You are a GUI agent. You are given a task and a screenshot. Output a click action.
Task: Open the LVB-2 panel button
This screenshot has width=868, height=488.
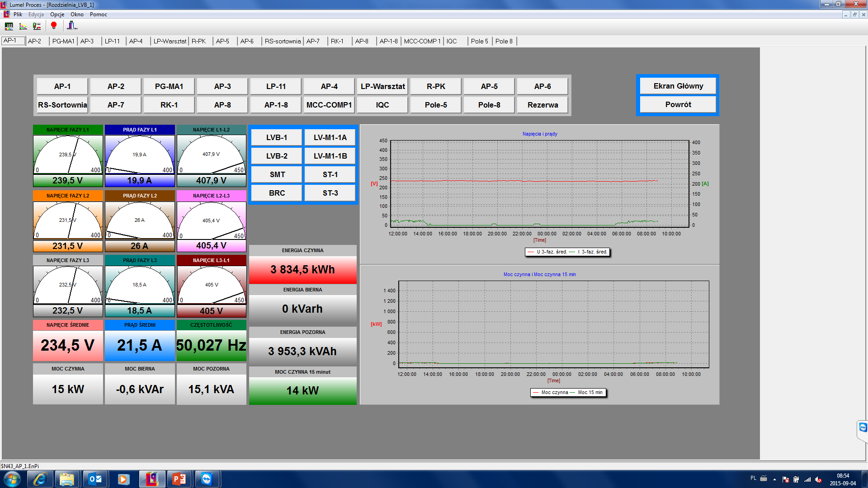(x=277, y=156)
